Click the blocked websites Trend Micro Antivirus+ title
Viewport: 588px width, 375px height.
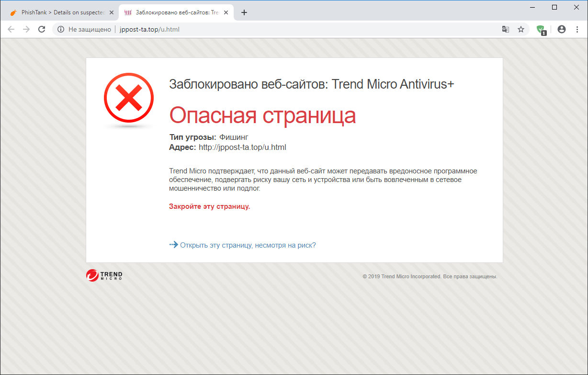pos(312,84)
